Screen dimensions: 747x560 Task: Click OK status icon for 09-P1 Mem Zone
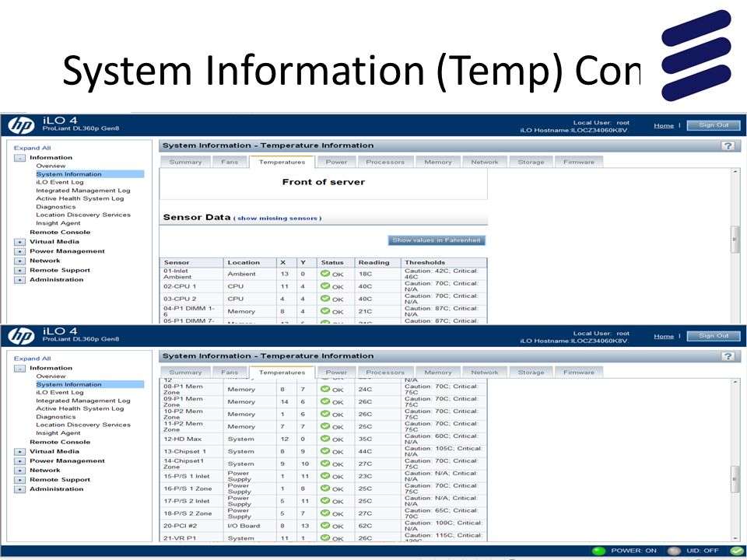tap(325, 401)
